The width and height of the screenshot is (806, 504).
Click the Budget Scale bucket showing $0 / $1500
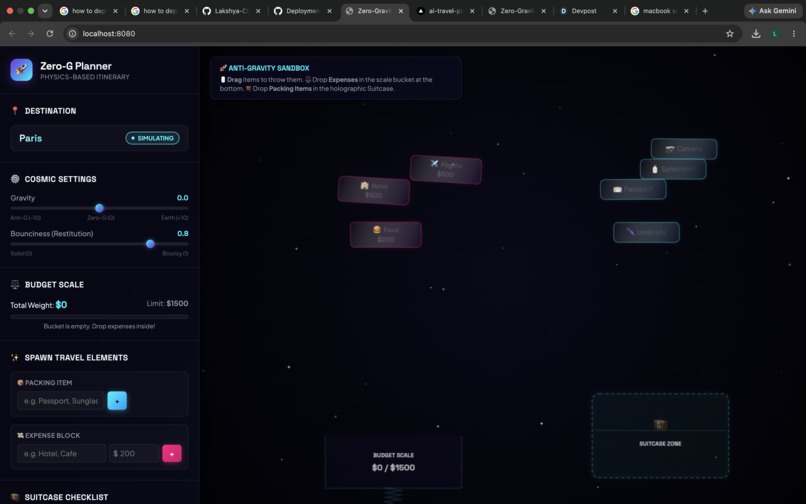[x=393, y=462]
